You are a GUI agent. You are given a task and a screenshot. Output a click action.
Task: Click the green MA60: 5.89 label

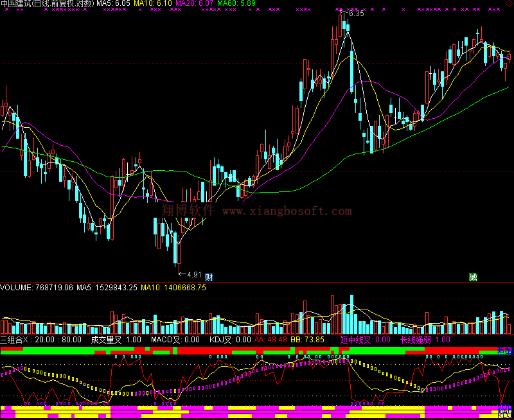236,4
